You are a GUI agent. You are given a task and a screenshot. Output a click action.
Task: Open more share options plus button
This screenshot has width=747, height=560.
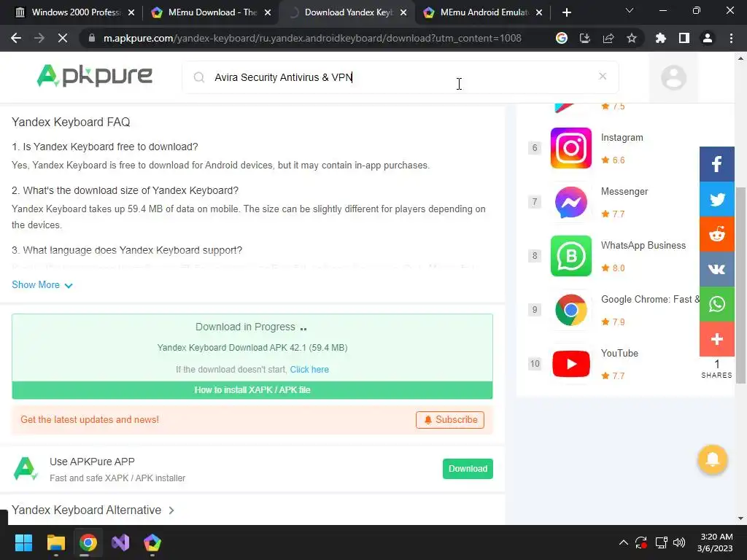pos(716,339)
